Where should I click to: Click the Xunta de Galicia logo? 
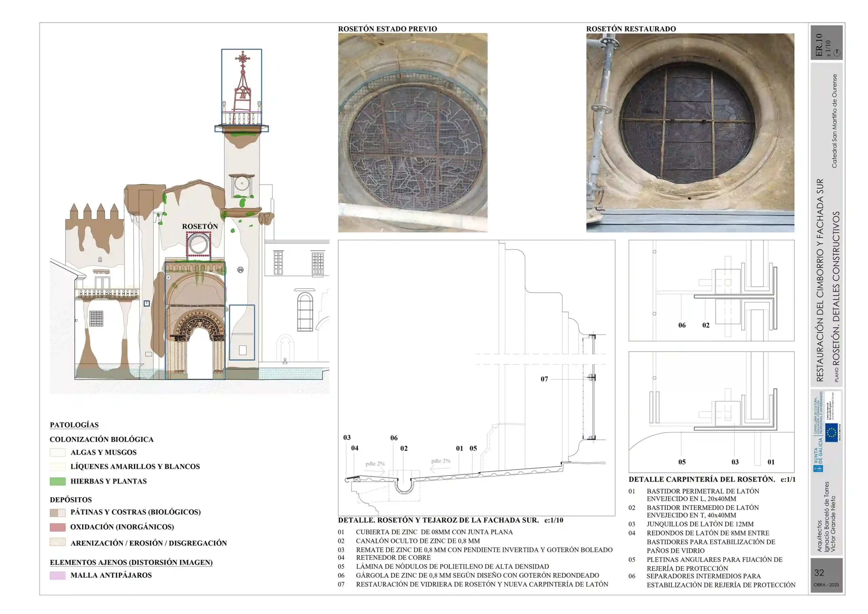(x=818, y=454)
